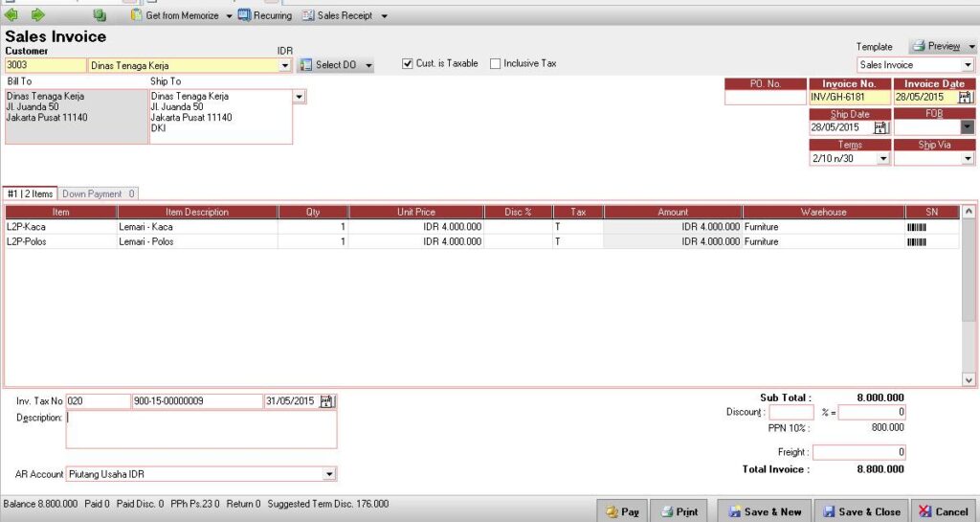Expand the Terms dropdown
Screen dimensions: 980x522
point(881,158)
